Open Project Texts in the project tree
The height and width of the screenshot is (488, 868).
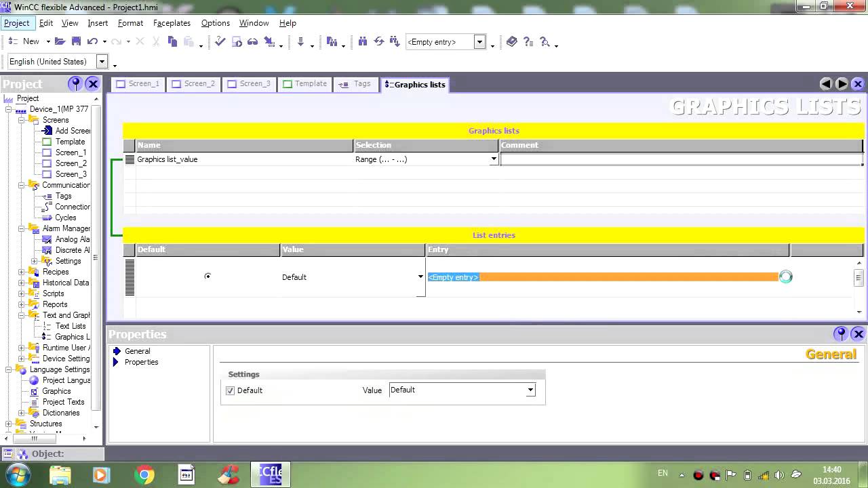click(63, 402)
